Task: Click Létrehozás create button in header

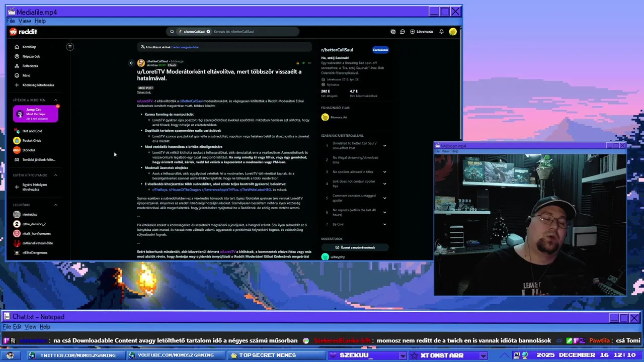Action: click(422, 32)
